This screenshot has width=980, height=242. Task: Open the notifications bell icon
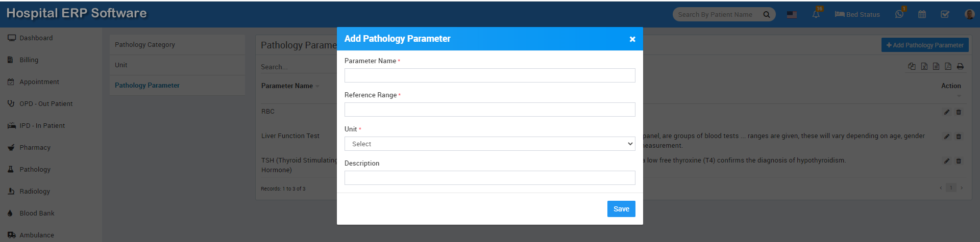pos(816,14)
